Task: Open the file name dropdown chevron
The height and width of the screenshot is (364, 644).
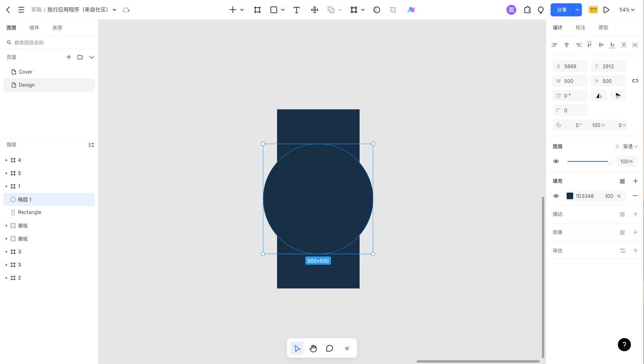Action: click(114, 10)
